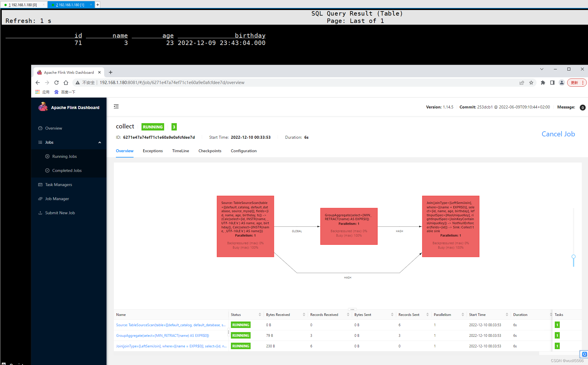
Task: Open browser extensions puzzle icon
Action: pyautogui.click(x=543, y=83)
